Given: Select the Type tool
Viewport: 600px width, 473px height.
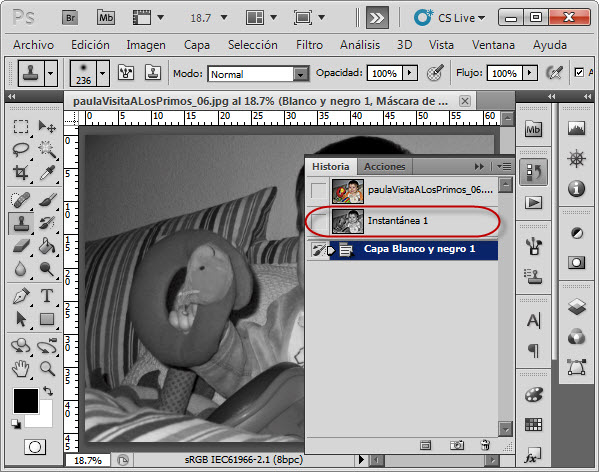Looking at the screenshot, I should [x=47, y=296].
